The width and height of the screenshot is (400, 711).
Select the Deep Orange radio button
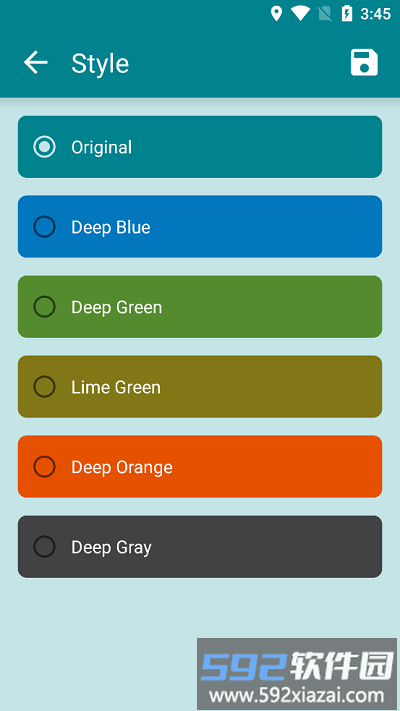pos(44,467)
